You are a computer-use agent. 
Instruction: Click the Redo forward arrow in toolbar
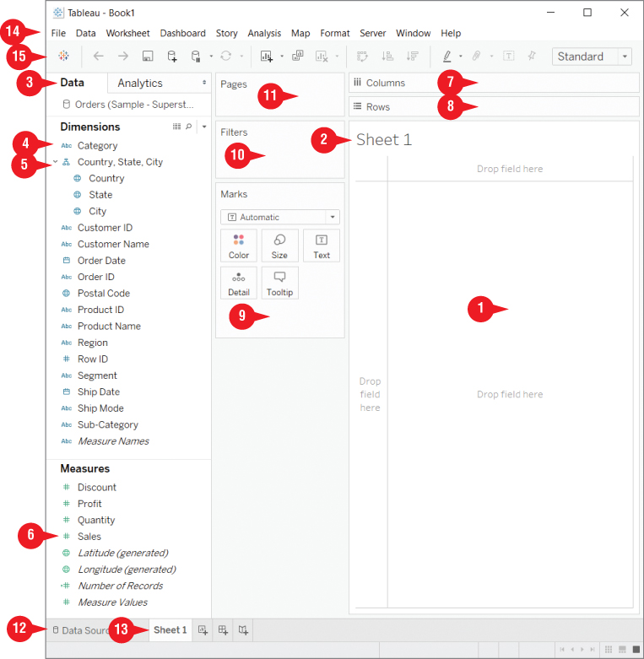click(x=122, y=56)
